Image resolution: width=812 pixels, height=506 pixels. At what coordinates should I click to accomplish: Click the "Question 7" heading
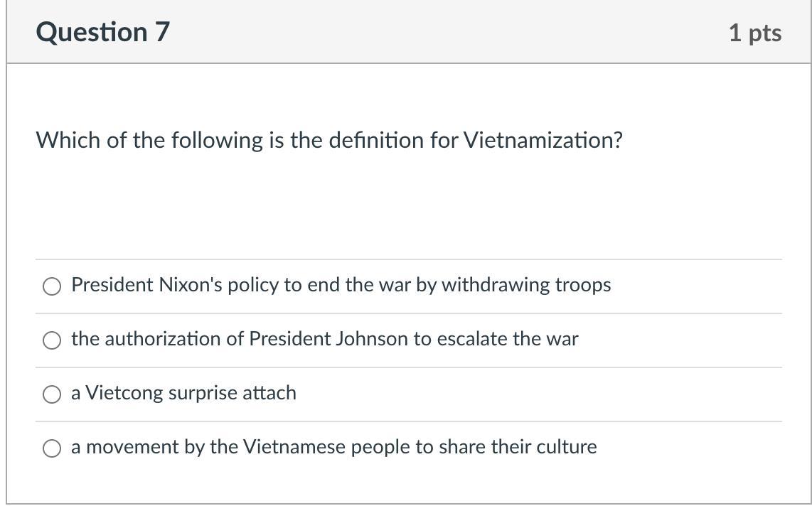(x=103, y=32)
